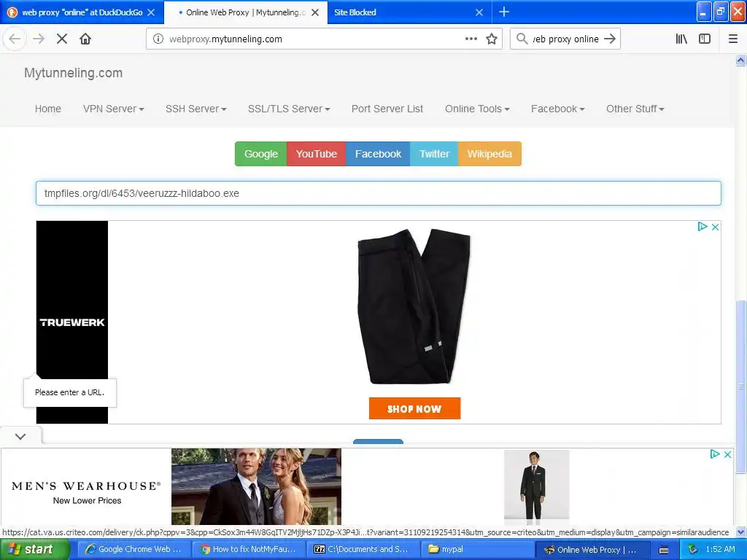Expand the Other Stuff dropdown menu
This screenshot has width=747, height=560.
(635, 109)
